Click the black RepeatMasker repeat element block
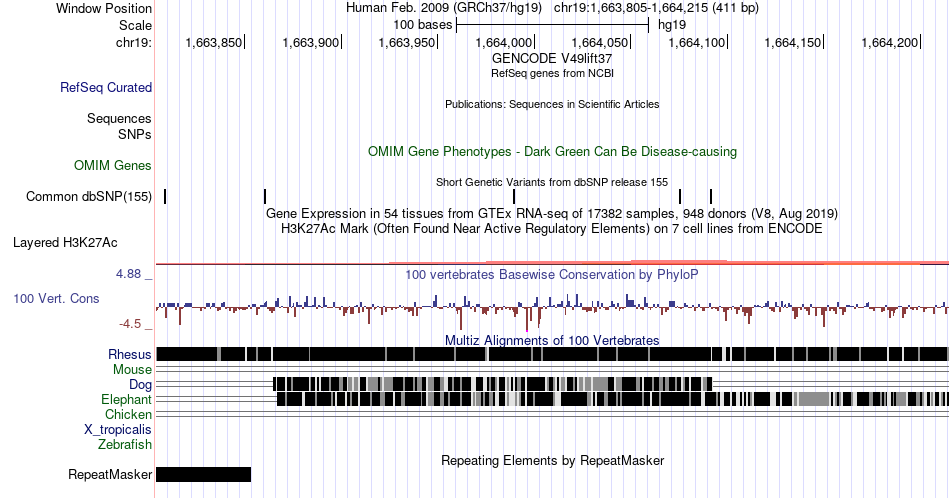The height and width of the screenshot is (498, 950). pos(204,474)
